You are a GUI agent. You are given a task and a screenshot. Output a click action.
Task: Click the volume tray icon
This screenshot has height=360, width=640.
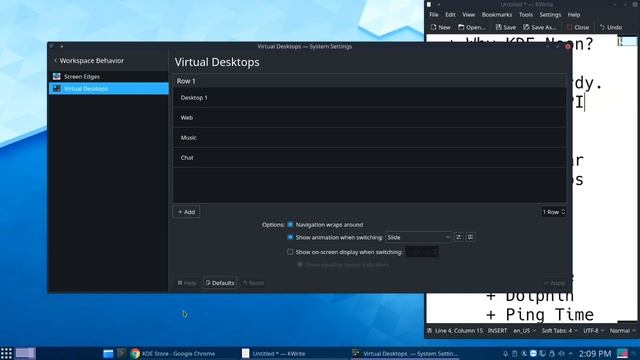coord(561,353)
